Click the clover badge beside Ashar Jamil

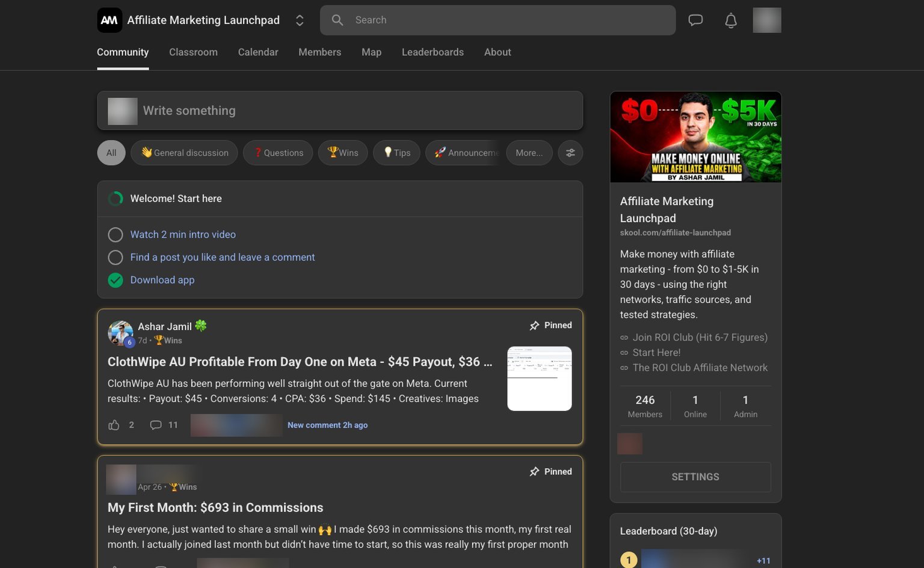[x=201, y=326]
